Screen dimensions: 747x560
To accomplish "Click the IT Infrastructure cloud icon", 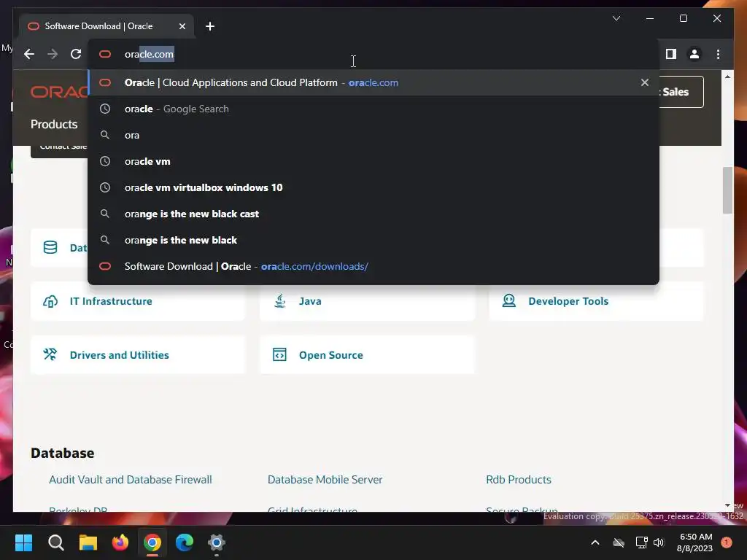I will click(x=50, y=301).
